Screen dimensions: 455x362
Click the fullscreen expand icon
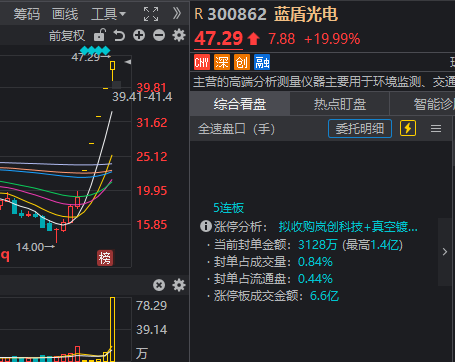tap(151, 14)
